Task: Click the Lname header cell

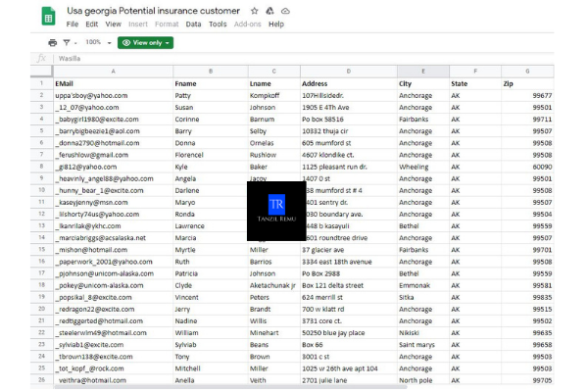Action: [x=274, y=83]
